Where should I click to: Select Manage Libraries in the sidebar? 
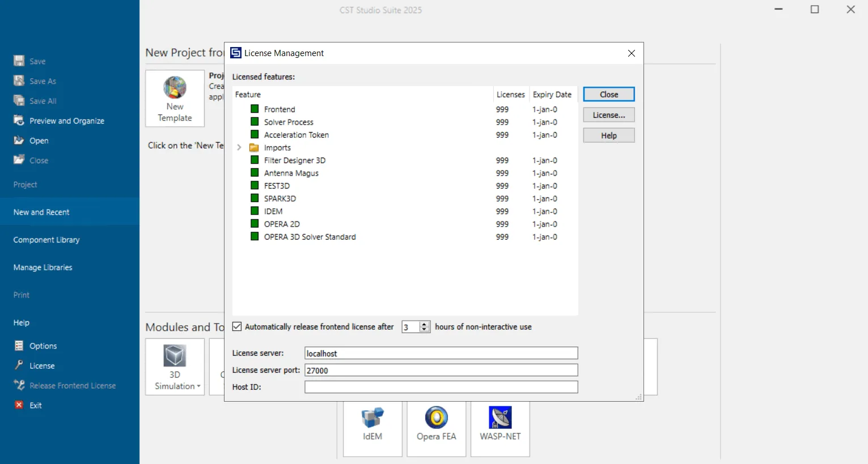(43, 267)
